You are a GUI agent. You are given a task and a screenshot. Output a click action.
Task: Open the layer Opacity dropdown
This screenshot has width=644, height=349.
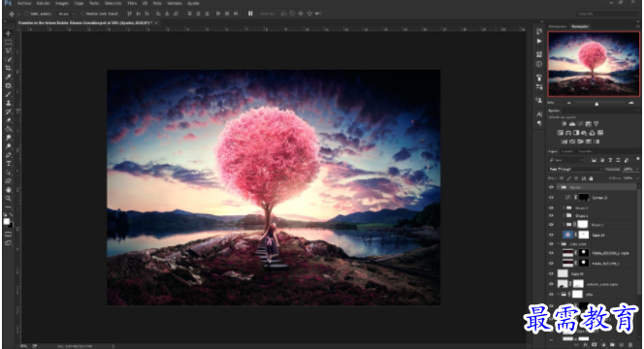(x=630, y=169)
